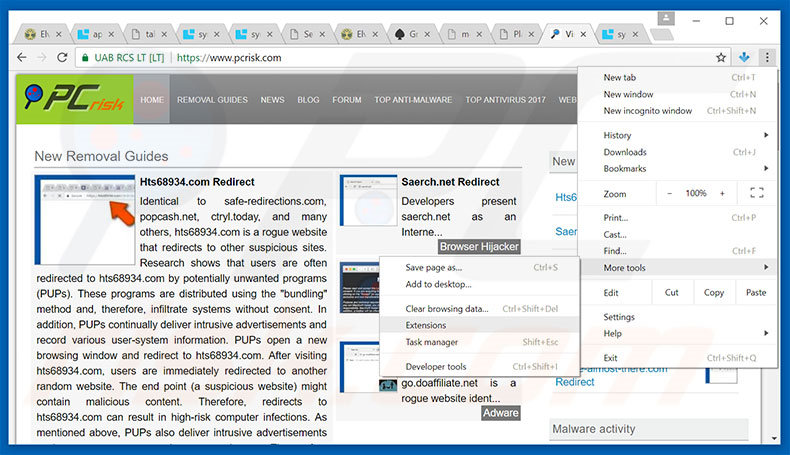Open FORUM in site navigation
This screenshot has width=790, height=455.
coord(347,100)
